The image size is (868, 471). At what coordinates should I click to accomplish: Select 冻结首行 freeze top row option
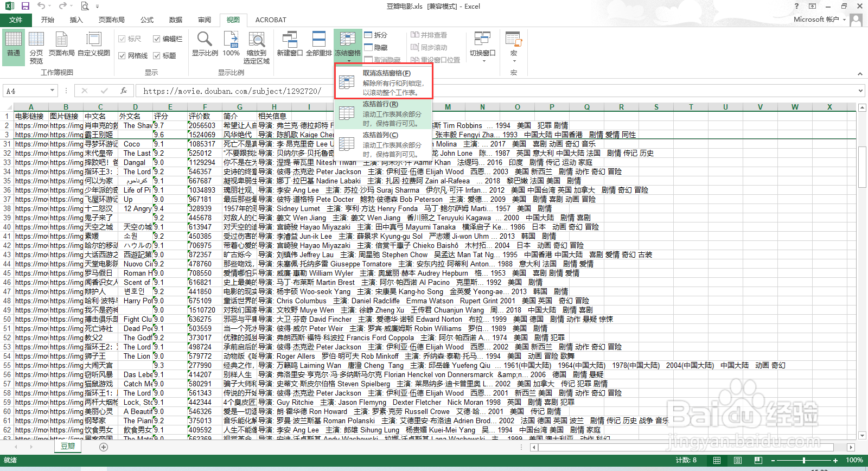click(x=384, y=113)
